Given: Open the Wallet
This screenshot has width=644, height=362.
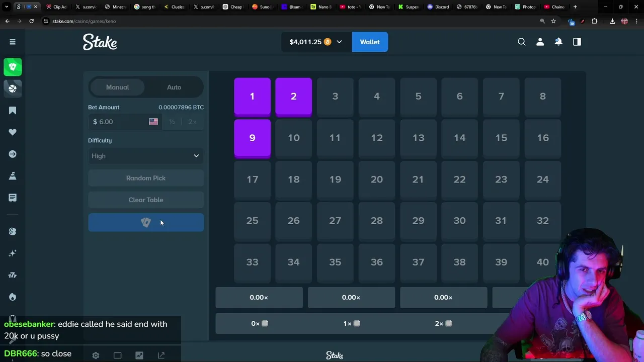Looking at the screenshot, I should tap(370, 42).
